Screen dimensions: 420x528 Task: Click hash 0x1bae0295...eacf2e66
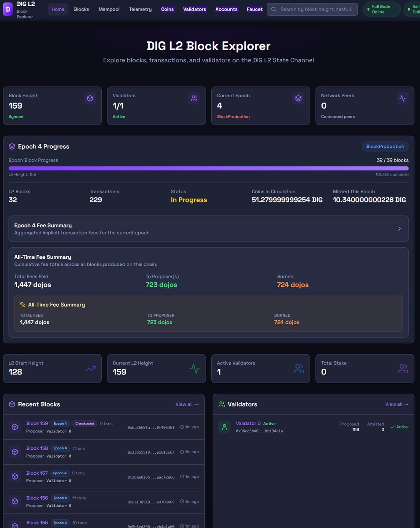[151, 477]
